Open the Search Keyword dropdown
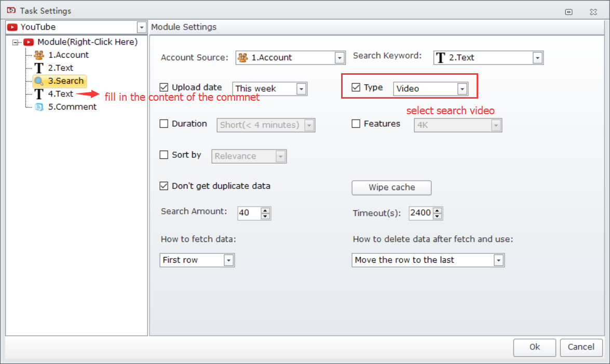Viewport: 610px width, 364px height. pyautogui.click(x=538, y=58)
